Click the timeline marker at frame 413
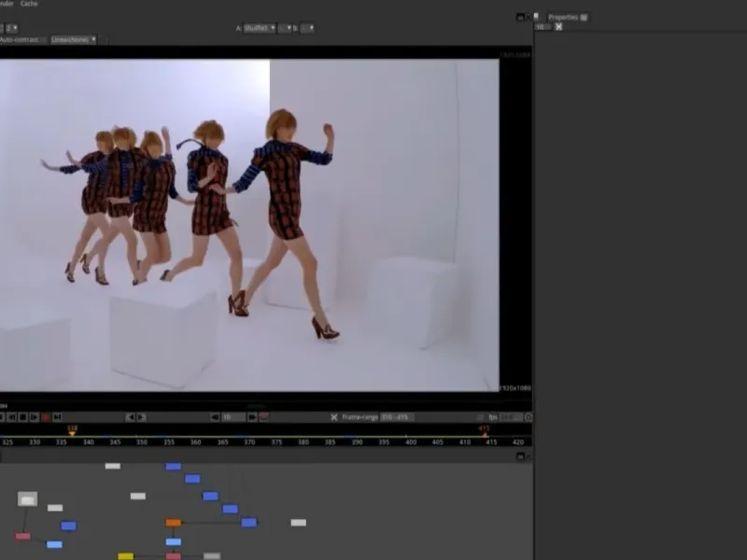 [485, 433]
